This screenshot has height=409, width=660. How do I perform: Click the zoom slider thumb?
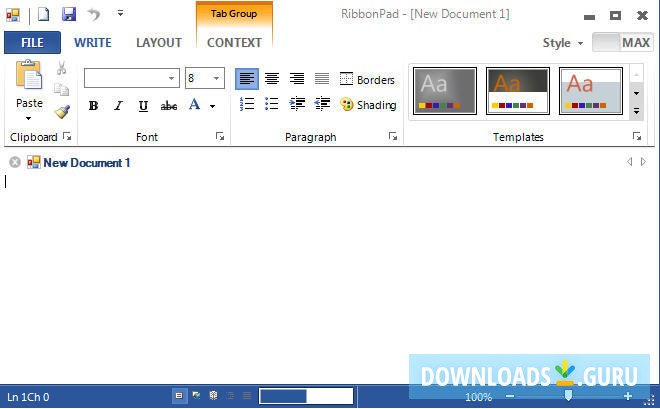point(568,396)
